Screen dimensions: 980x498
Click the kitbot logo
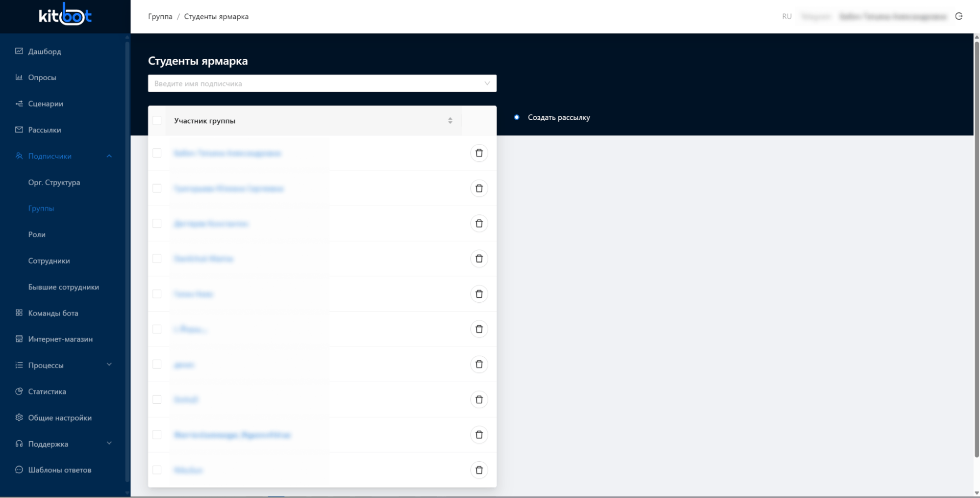[x=65, y=16]
